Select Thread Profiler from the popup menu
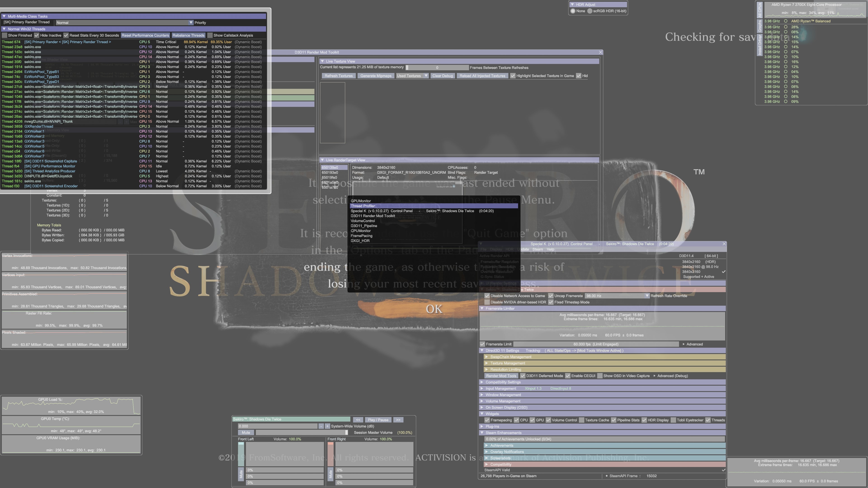Image resolution: width=868 pixels, height=488 pixels. pyautogui.click(x=363, y=206)
